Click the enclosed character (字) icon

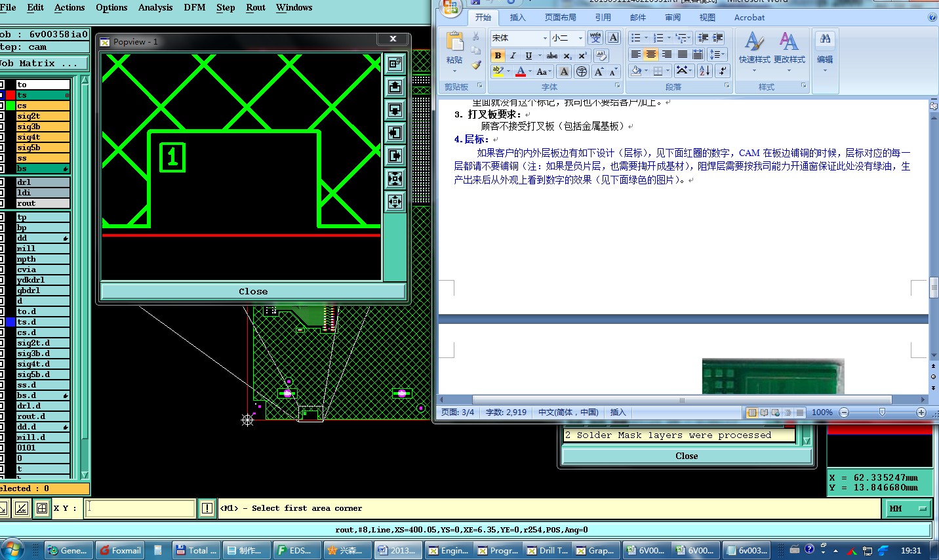tap(581, 71)
